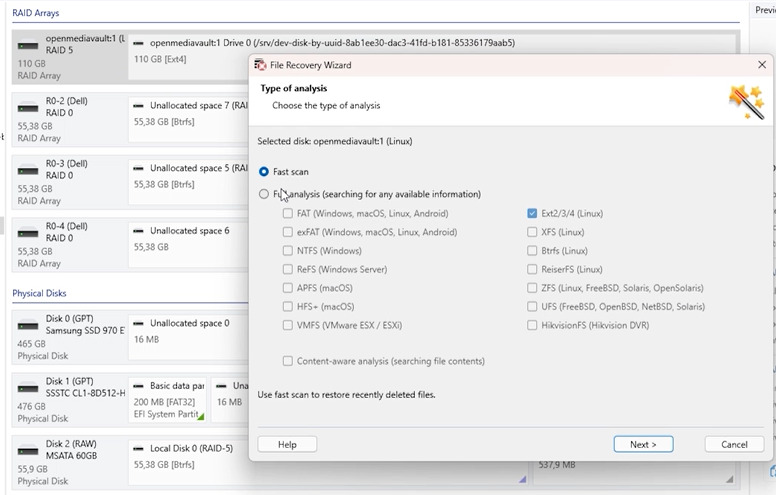
Task: Uncheck the Ext2/3/4 (Linux) checkbox
Action: [x=532, y=213]
